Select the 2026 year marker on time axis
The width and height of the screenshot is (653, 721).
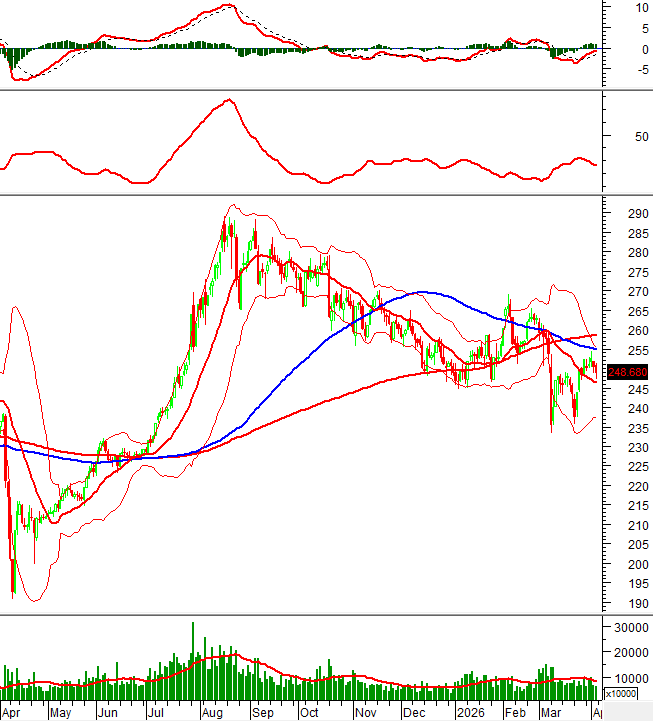[468, 713]
